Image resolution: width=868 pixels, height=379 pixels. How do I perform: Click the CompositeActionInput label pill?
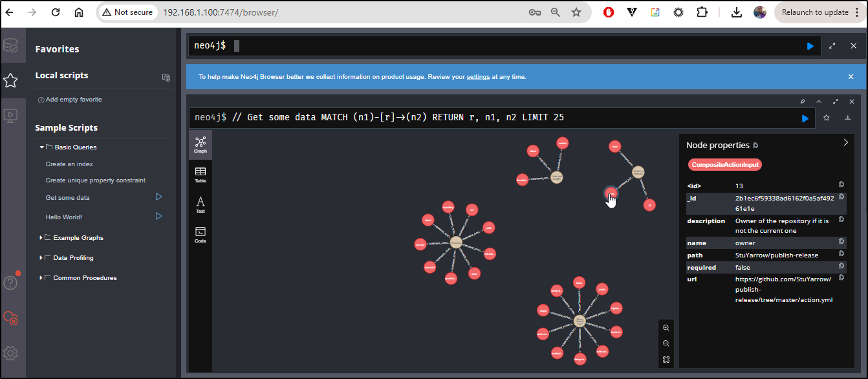725,165
